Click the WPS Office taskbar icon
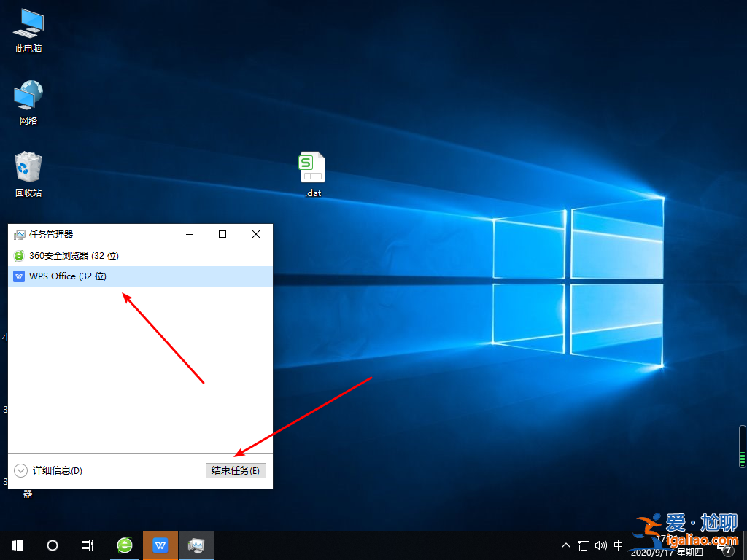Viewport: 747px width, 560px height. click(x=160, y=545)
